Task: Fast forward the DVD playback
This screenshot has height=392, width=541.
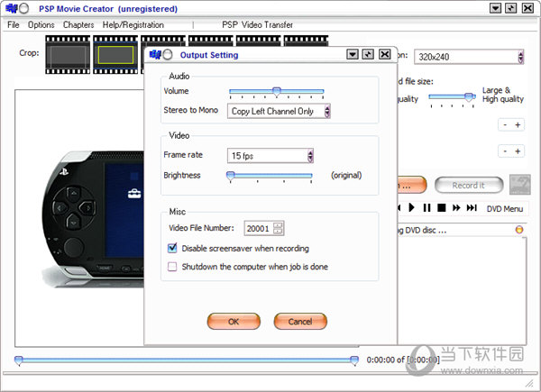Action: click(x=456, y=207)
